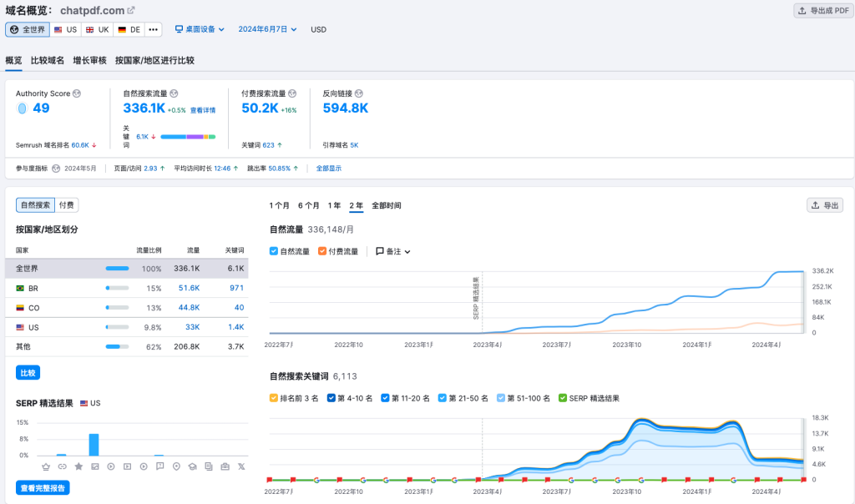The height and width of the screenshot is (504, 855).
Task: Click the crown featured-snippet SERP icon
Action: click(x=46, y=466)
